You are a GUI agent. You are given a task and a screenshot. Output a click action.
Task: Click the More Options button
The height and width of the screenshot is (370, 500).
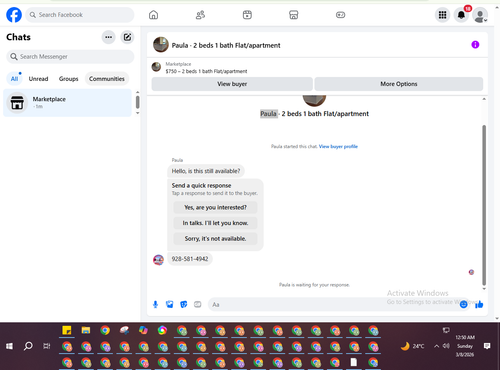[x=399, y=84]
